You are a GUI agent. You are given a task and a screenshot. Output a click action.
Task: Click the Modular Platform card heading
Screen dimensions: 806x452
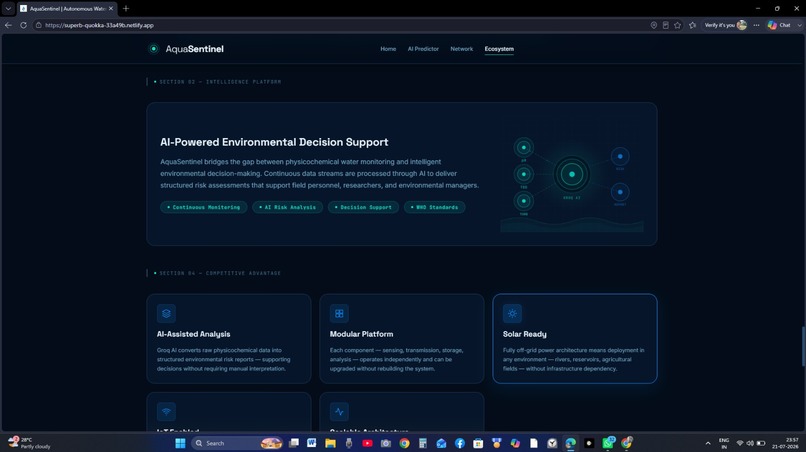(x=361, y=334)
